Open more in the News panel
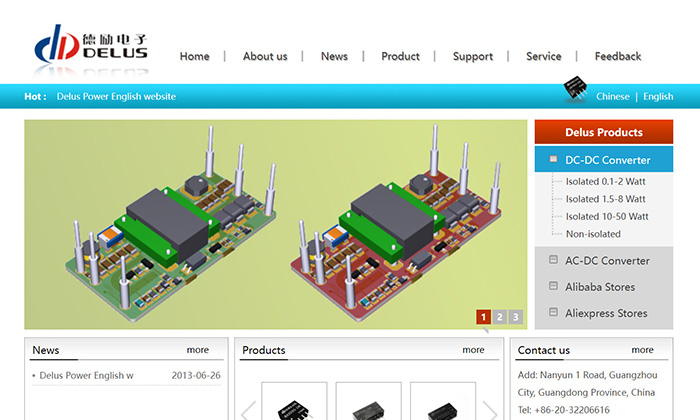This screenshot has width=700, height=420. coord(198,350)
